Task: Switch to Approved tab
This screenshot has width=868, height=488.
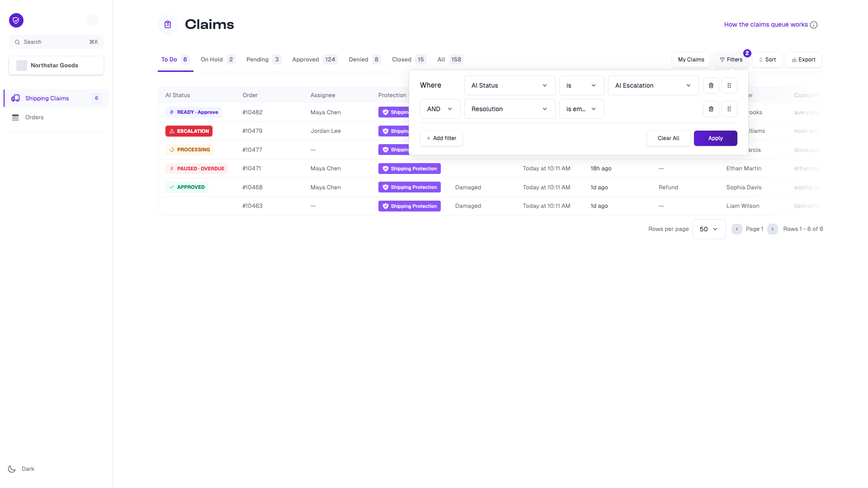Action: [x=315, y=60]
